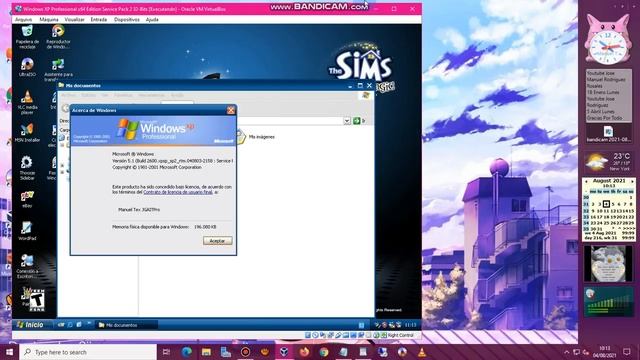
Task: Open the Youtube Jose Manuel notes gadget
Action: point(608,96)
